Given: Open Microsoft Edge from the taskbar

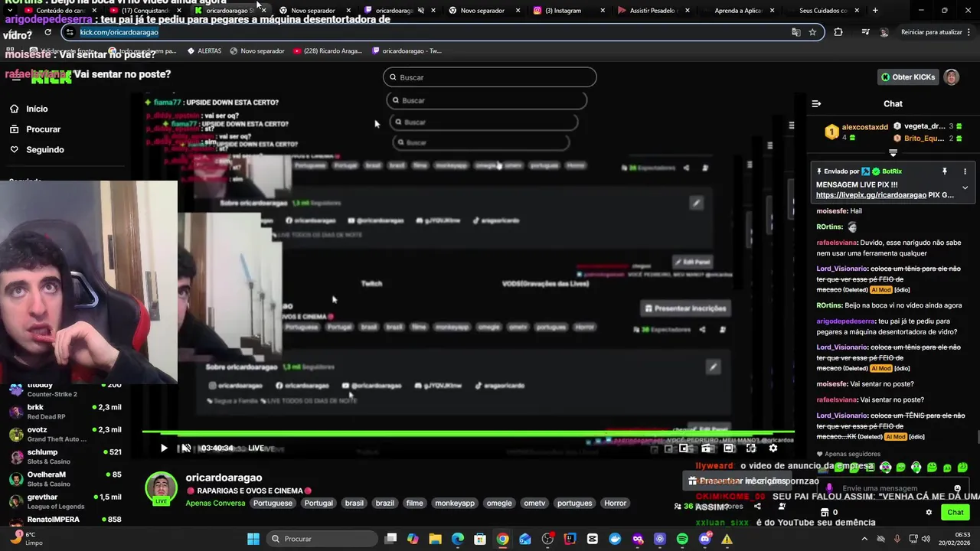Looking at the screenshot, I should 458,539.
